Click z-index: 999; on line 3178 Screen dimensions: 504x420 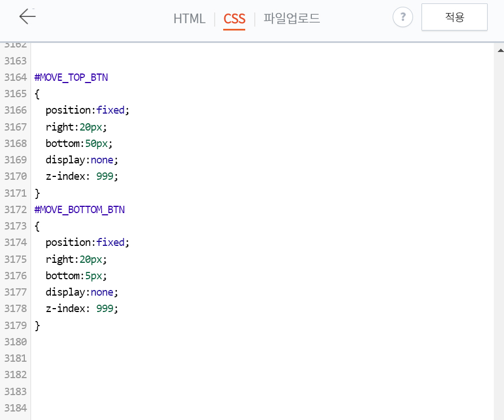[x=81, y=309]
